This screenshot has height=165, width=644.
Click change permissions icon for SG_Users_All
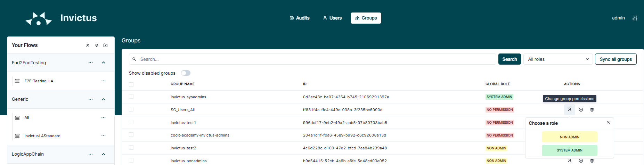(570, 110)
